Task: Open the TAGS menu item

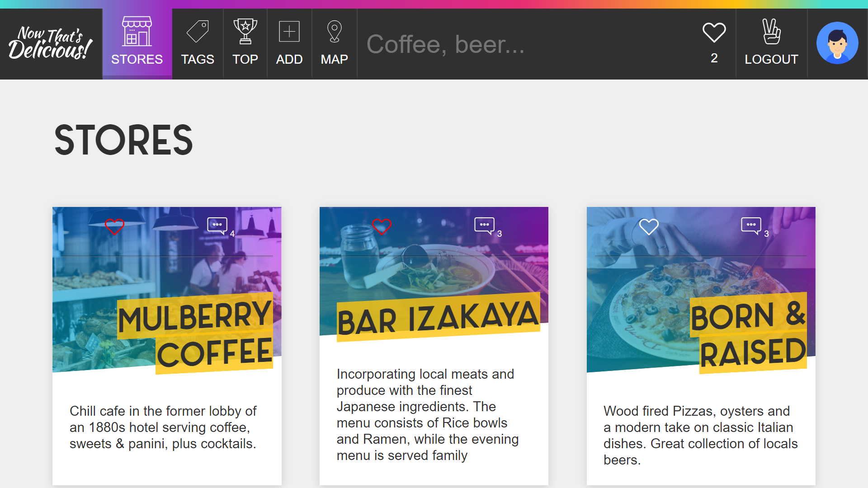Action: 197,59
